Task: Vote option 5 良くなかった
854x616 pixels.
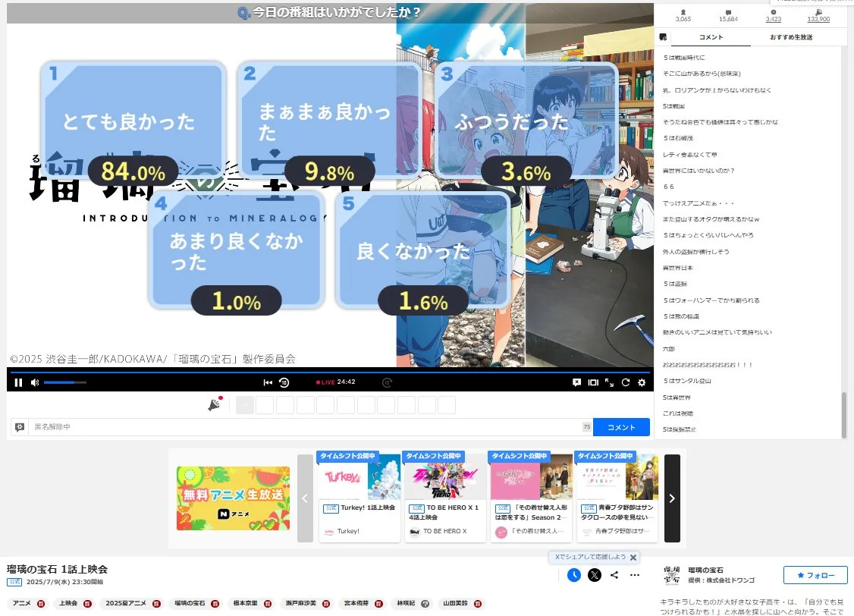Action: point(423,250)
